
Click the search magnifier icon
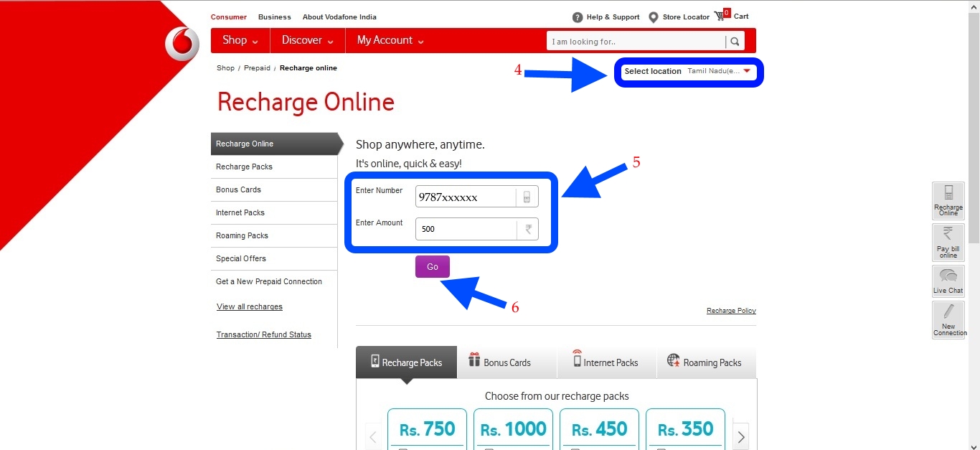[735, 42]
